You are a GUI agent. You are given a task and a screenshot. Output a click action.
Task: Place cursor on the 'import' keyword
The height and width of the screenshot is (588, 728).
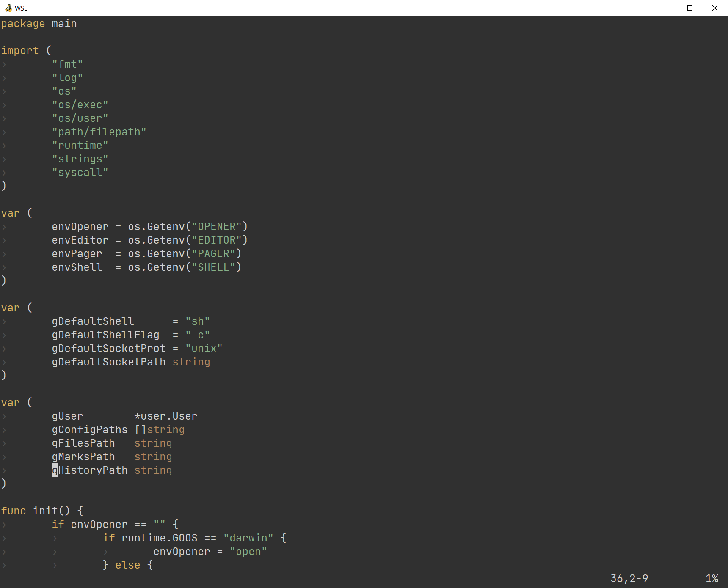[20, 51]
